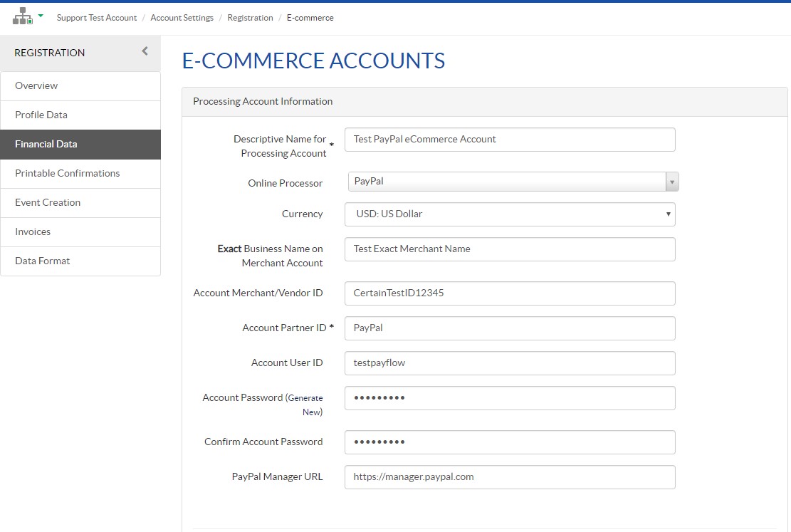This screenshot has width=791, height=532.
Task: Select Profile Data in the sidebar
Action: [80, 115]
